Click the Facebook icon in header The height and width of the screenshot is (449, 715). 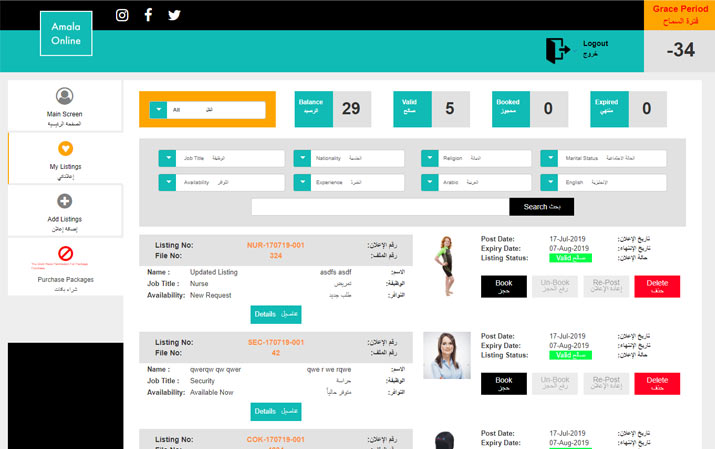148,15
